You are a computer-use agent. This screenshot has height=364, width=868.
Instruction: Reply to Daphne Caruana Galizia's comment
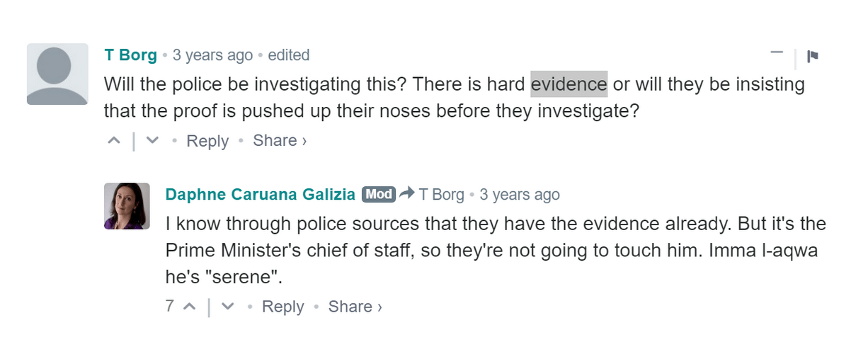click(282, 307)
